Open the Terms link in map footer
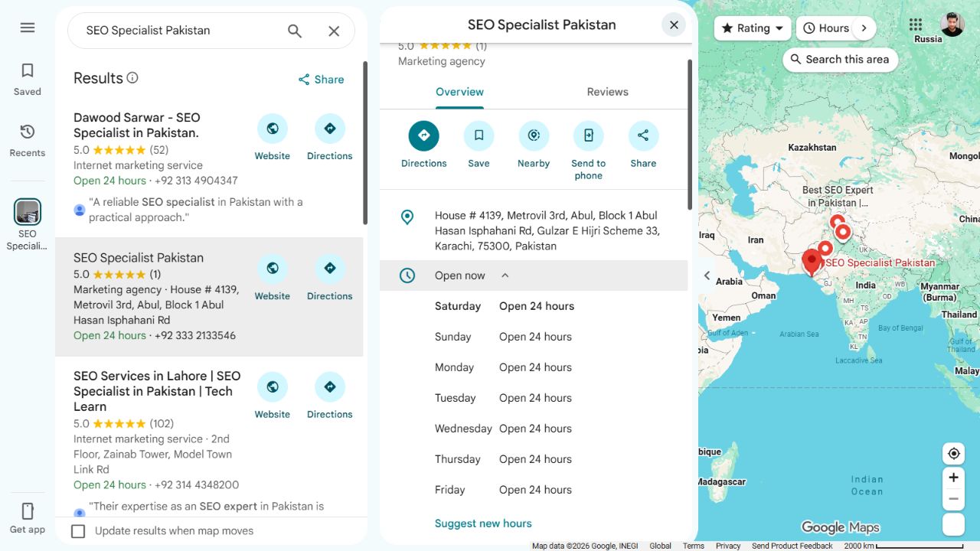Viewport: 980px width, 551px height. pyautogui.click(x=694, y=546)
